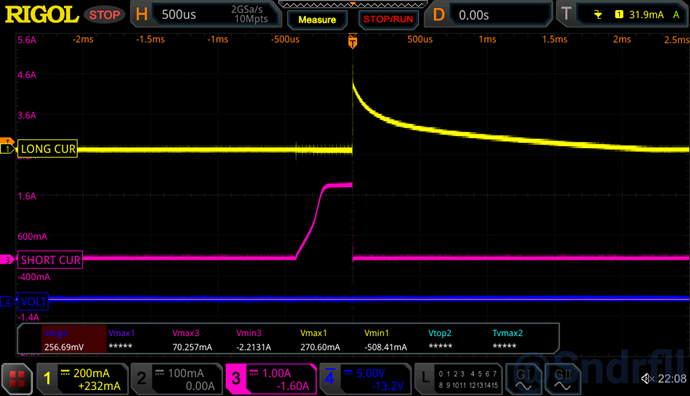Screen dimensions: 690x396
Task: Toggle channel 2 100mA display
Action: [176, 379]
